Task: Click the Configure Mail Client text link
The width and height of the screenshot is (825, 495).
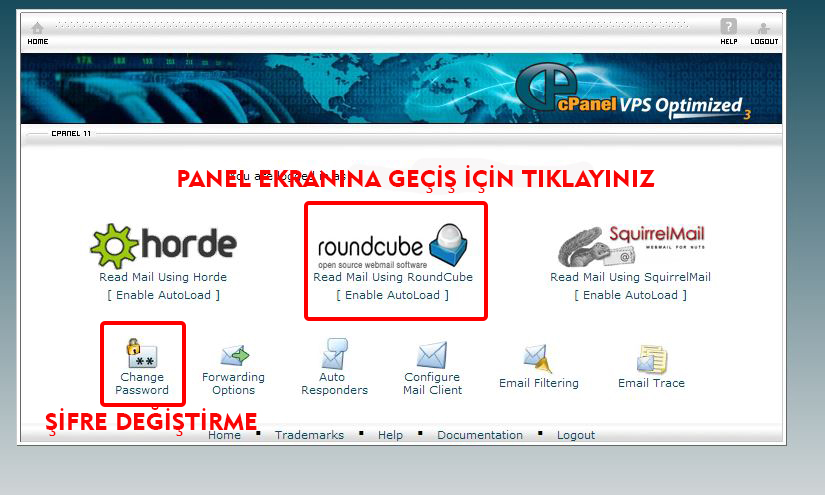Action: [432, 383]
